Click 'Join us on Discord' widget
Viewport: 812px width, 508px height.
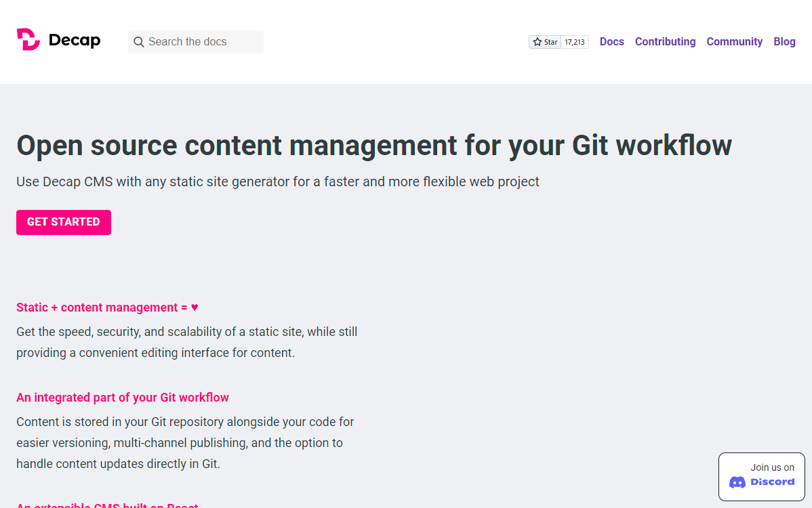coord(761,476)
